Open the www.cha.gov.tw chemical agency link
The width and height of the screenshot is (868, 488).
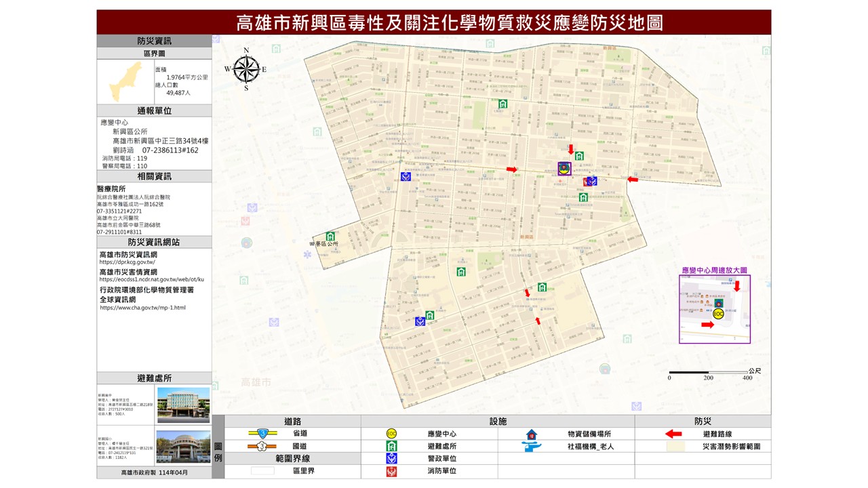click(142, 308)
